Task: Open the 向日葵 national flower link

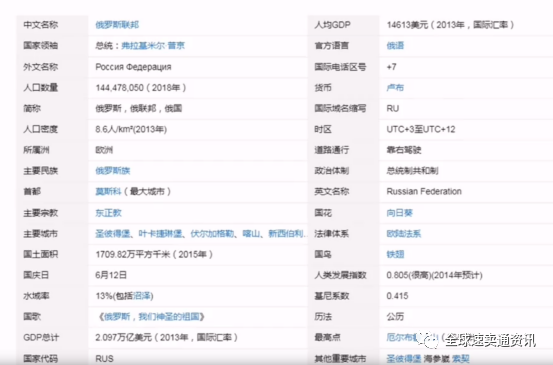Action: [400, 213]
